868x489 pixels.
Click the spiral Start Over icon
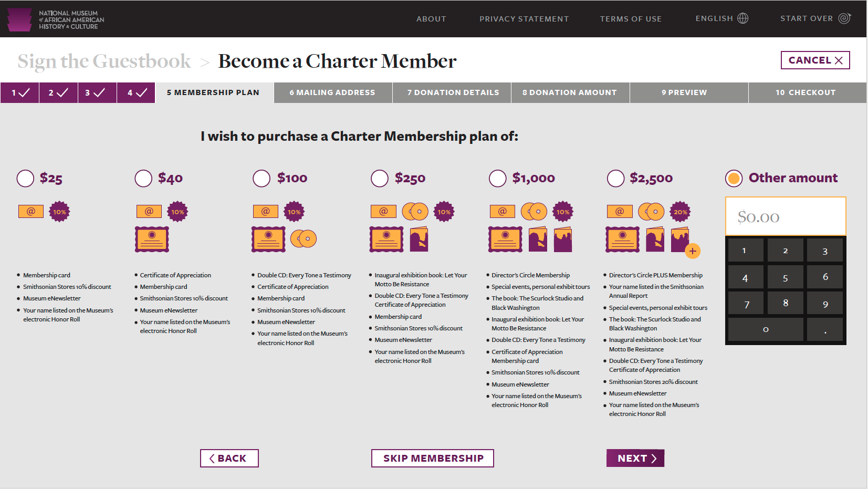click(x=844, y=18)
